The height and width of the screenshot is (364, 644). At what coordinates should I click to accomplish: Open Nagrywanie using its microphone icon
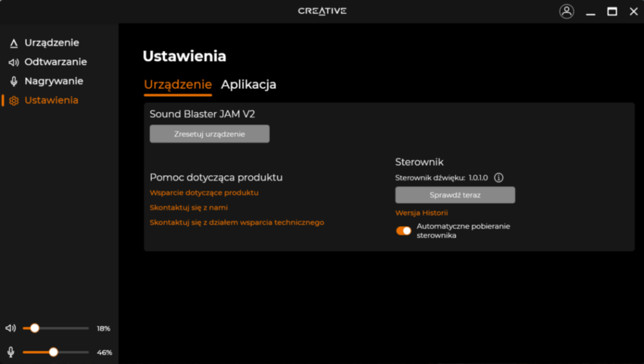click(14, 81)
